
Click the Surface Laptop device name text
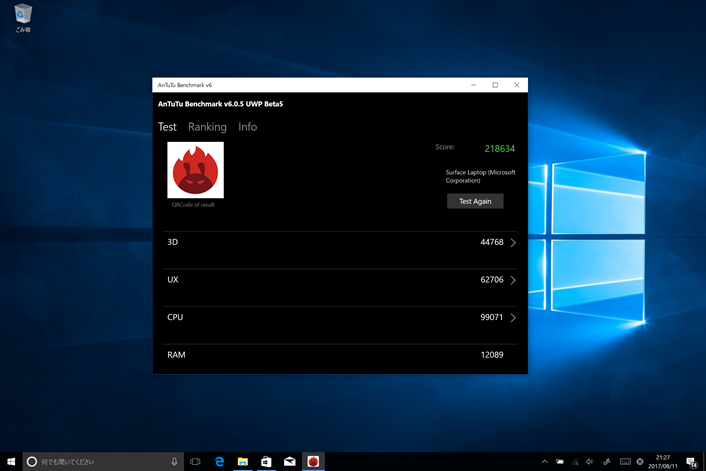pos(480,177)
